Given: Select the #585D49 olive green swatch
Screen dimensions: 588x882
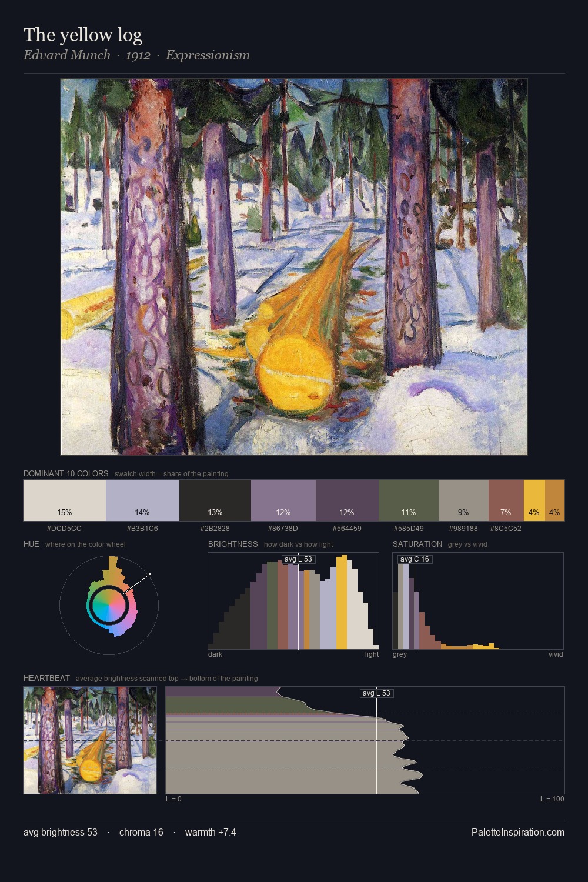Looking at the screenshot, I should click(409, 500).
